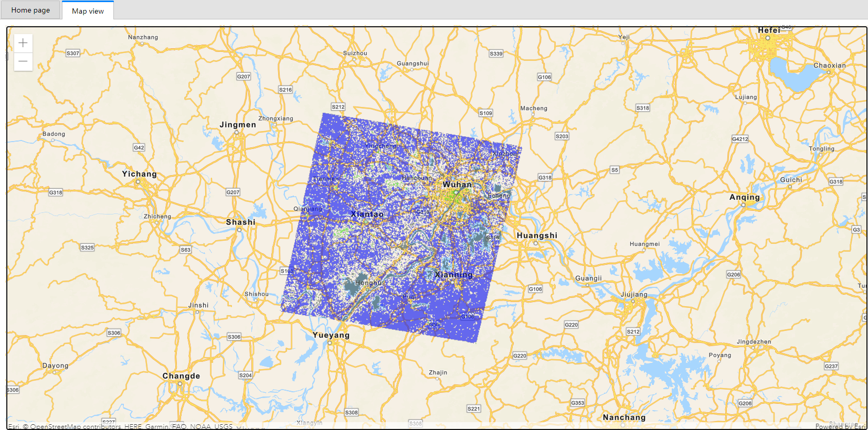Click the Hefei city label

769,30
